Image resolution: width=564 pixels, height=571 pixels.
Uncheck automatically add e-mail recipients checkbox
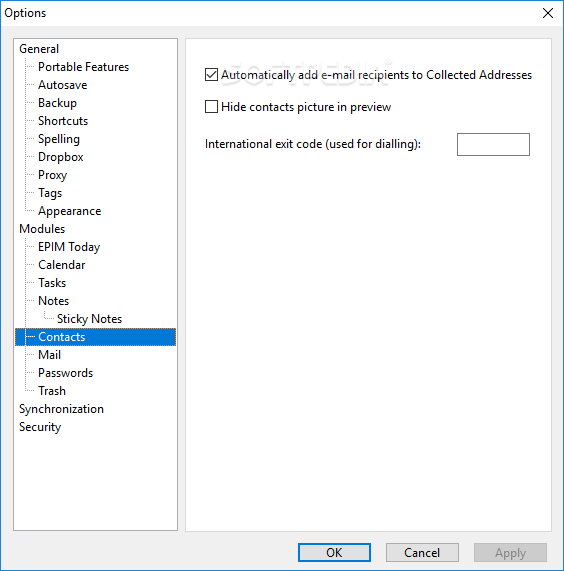click(211, 75)
